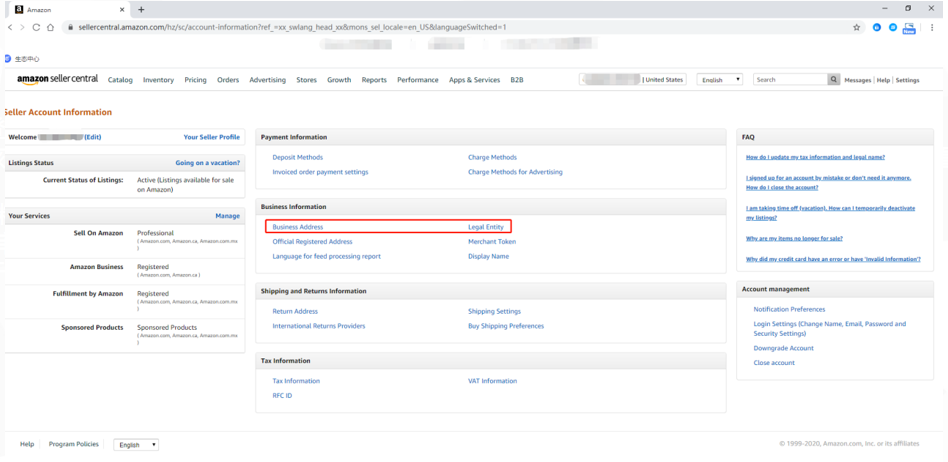Open VAT Information
Viewport: 948px width, 462px height.
493,381
